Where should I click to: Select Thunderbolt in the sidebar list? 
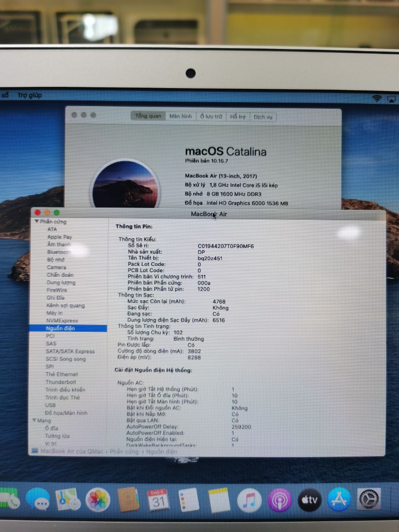(x=61, y=382)
